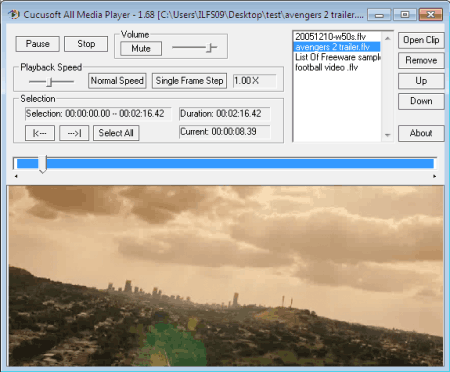Image resolution: width=450 pixels, height=372 pixels.
Task: Select 20051210-w50s.flv in playlist
Action: pyautogui.click(x=337, y=37)
